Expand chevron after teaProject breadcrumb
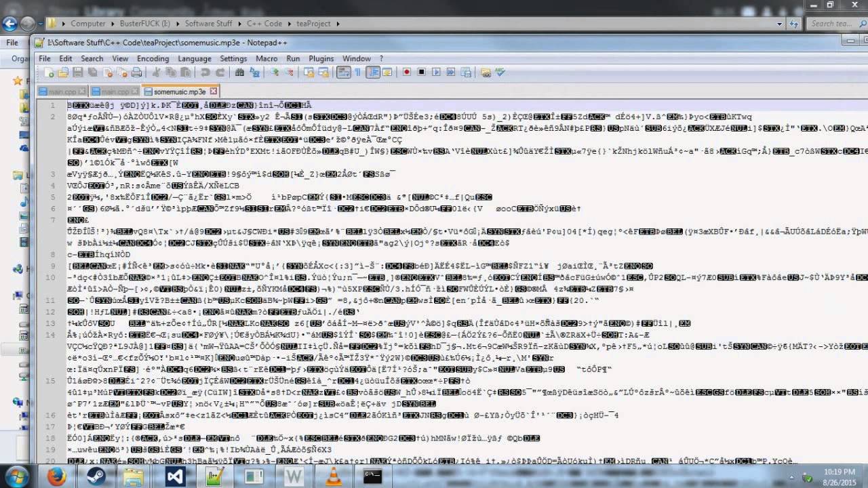 (337, 24)
